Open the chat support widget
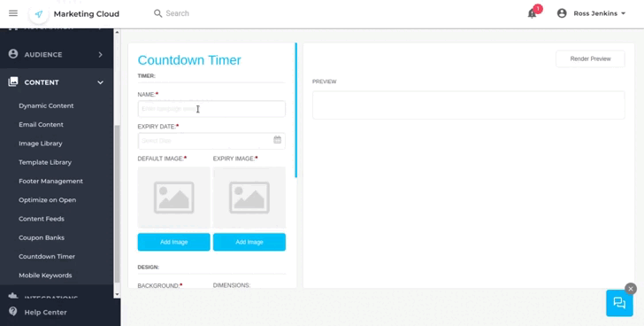This screenshot has height=326, width=644. coord(619,303)
